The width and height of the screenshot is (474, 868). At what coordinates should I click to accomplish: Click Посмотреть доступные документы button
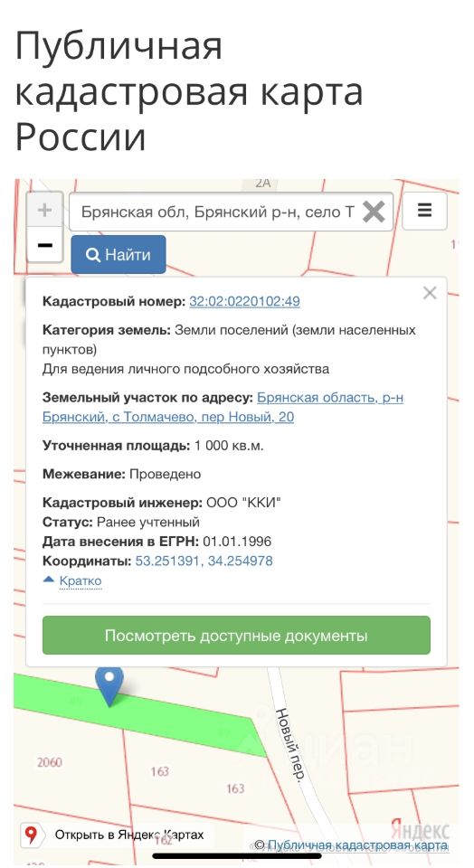tap(236, 636)
